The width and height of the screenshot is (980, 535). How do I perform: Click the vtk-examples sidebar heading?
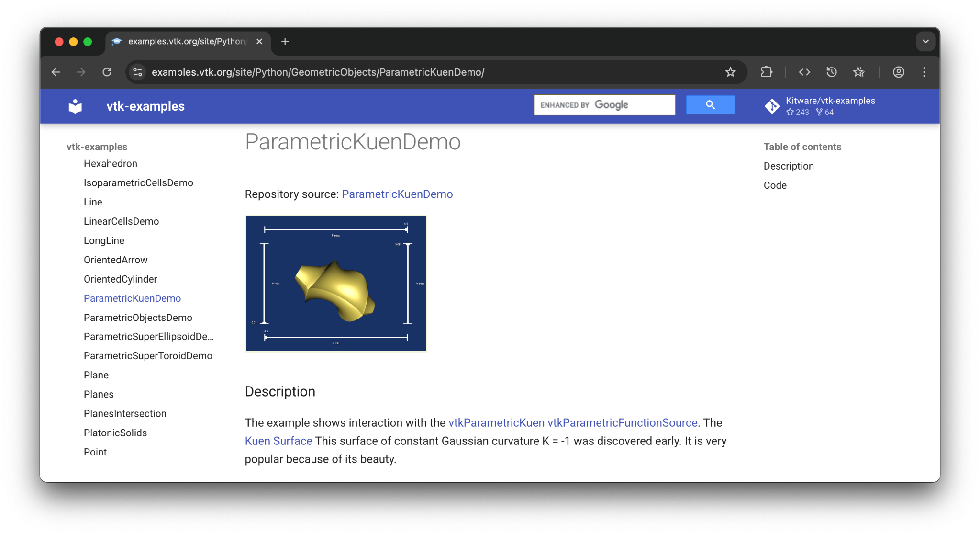97,147
